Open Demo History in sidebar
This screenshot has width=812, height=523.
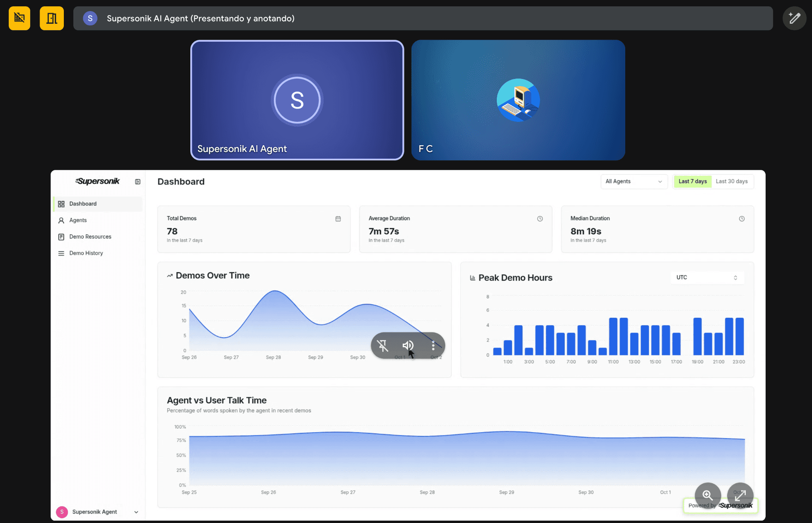coord(86,253)
